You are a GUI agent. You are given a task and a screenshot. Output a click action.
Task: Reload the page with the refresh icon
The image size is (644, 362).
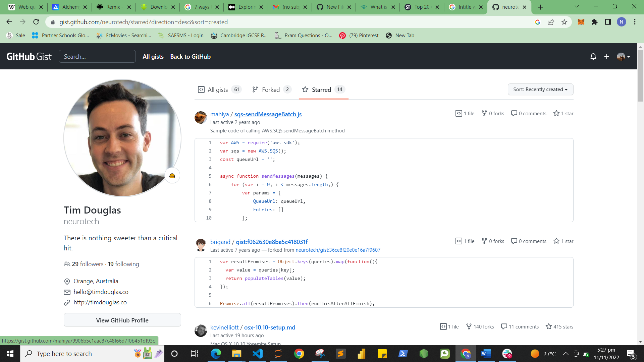pyautogui.click(x=36, y=22)
